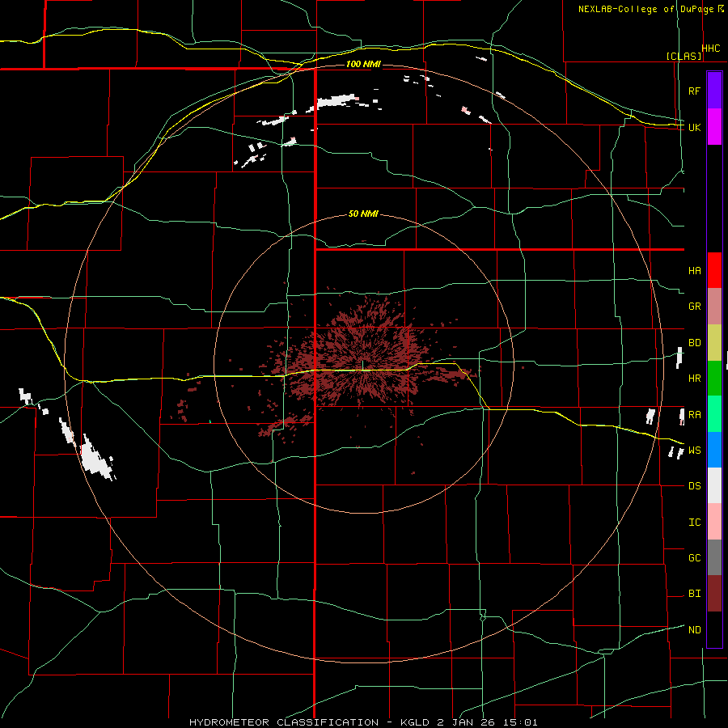
Task: Click the 'HA' legend label
Action: [694, 271]
